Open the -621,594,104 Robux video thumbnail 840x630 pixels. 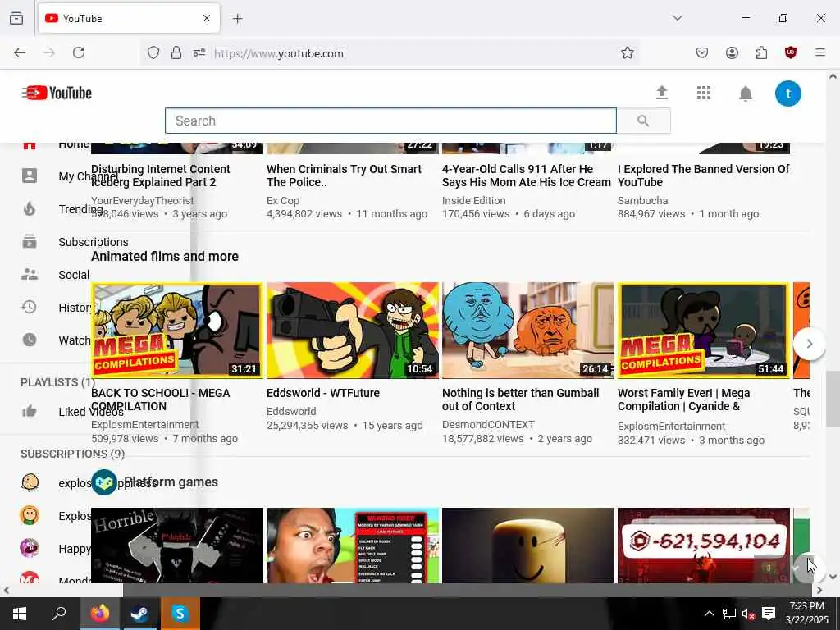tap(703, 546)
